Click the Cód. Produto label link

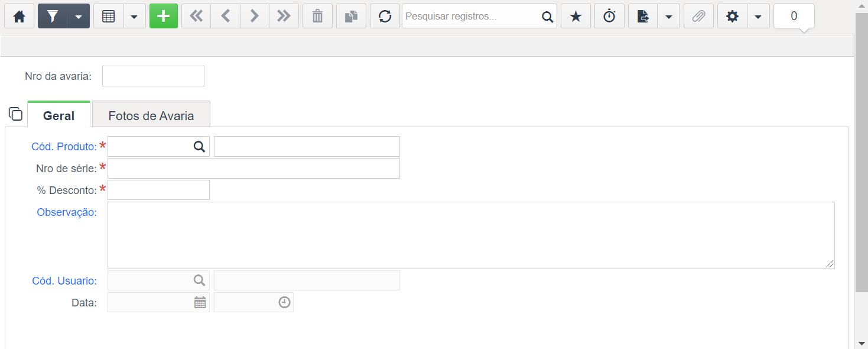(64, 147)
